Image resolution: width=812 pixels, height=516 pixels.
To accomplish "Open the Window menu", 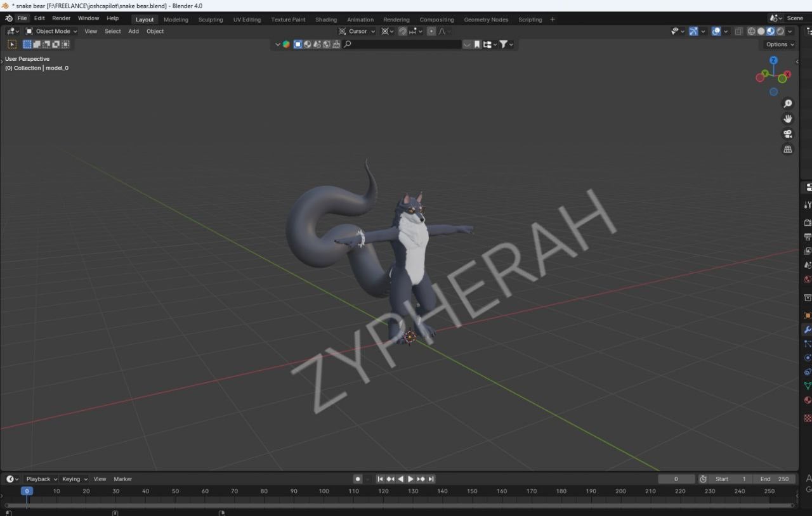I will [x=89, y=18].
